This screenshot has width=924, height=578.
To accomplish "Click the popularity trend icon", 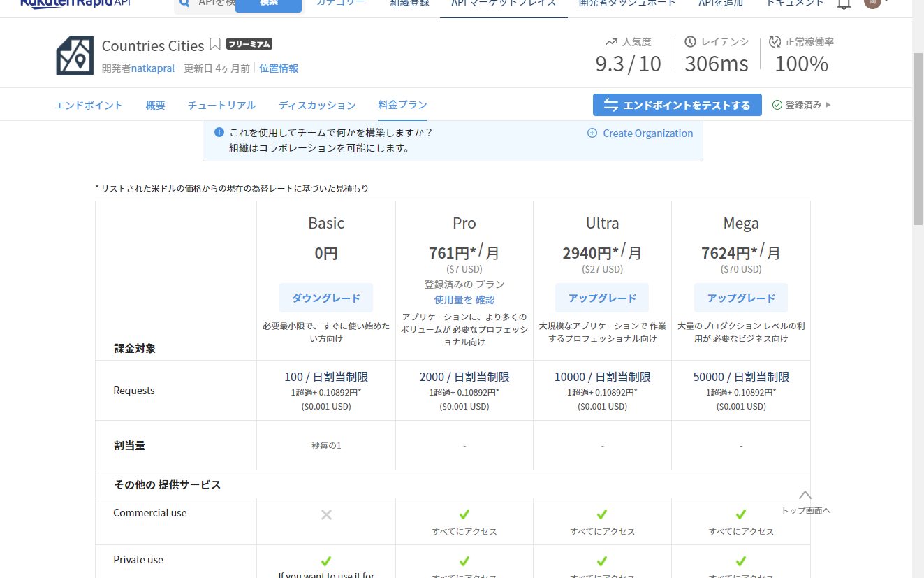I will 612,42.
